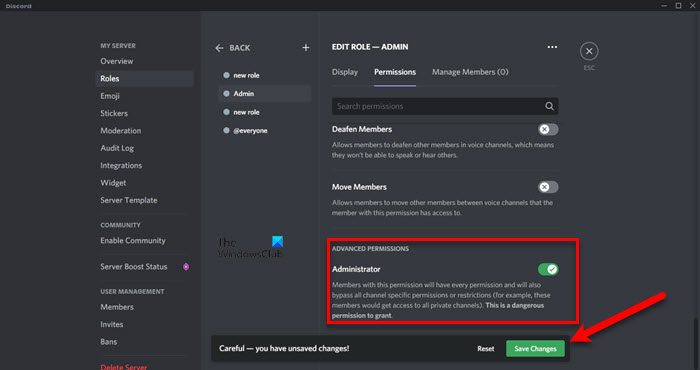Select the Permissions tab
Viewport: 700px width, 370px height.
(x=395, y=72)
